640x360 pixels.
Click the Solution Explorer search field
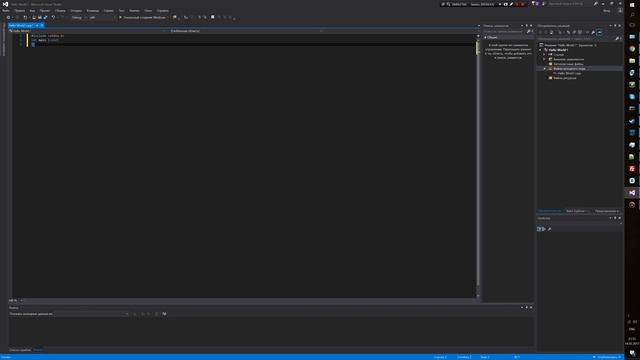(576, 39)
